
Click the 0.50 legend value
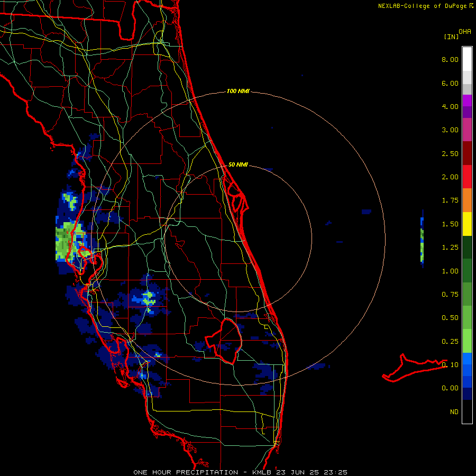(x=450, y=318)
